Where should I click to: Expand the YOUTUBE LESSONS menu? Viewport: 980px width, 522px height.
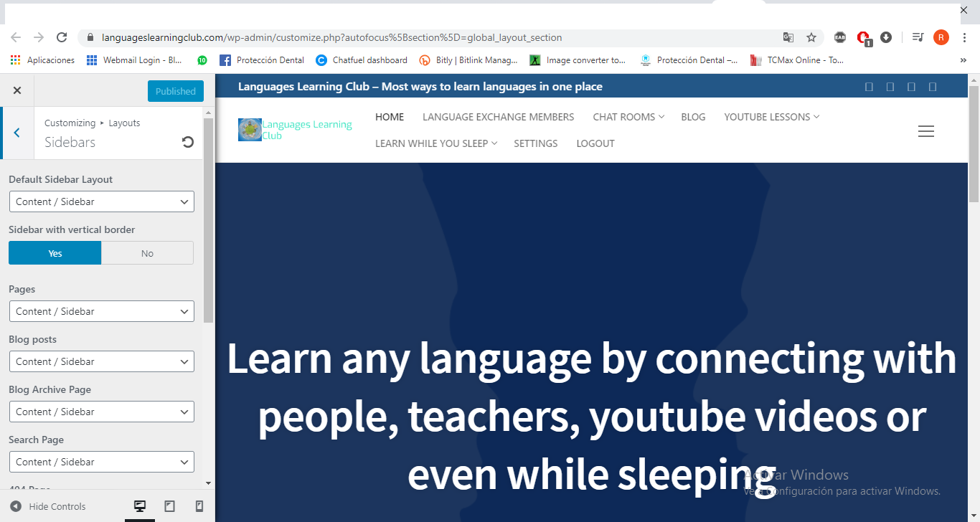coord(772,117)
